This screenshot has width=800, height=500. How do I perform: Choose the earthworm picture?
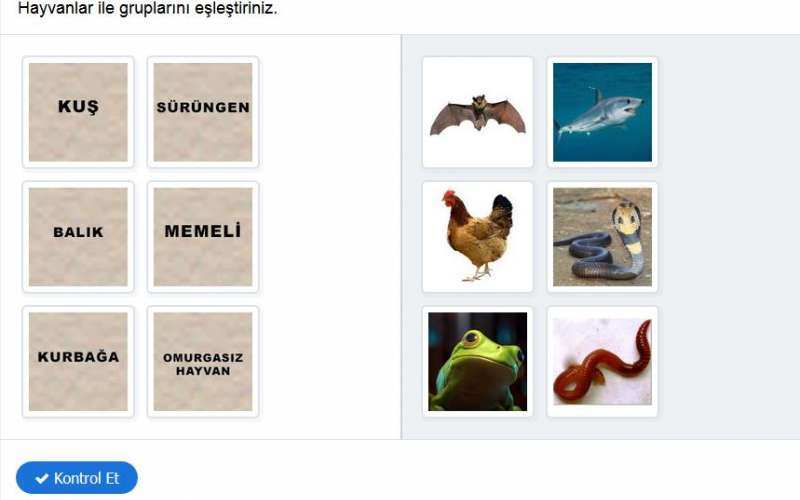tap(602, 361)
